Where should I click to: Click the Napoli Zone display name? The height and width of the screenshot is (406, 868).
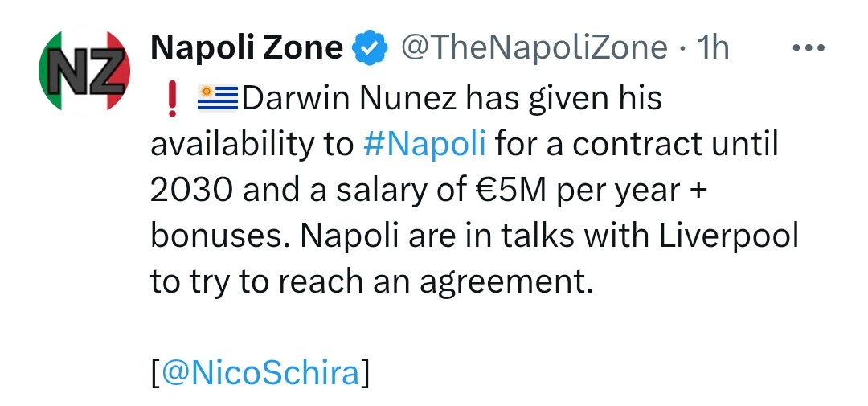(x=247, y=47)
